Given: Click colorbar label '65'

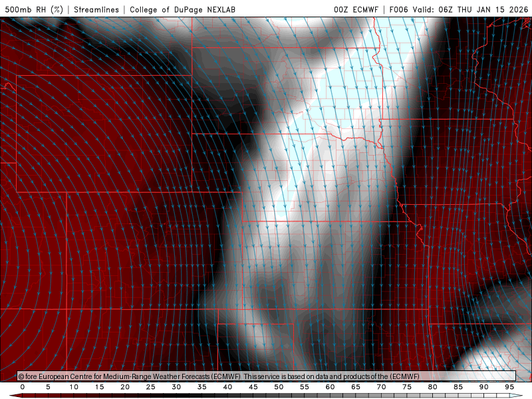Looking at the screenshot, I should (356, 387).
